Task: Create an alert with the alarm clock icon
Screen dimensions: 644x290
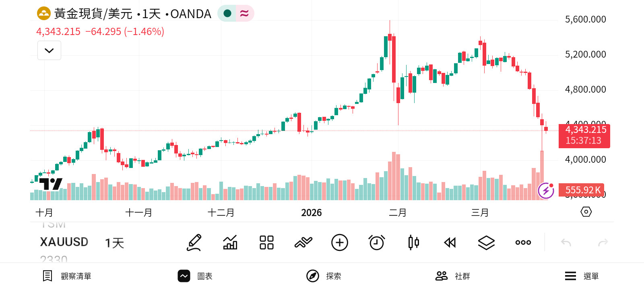Action: (x=377, y=242)
